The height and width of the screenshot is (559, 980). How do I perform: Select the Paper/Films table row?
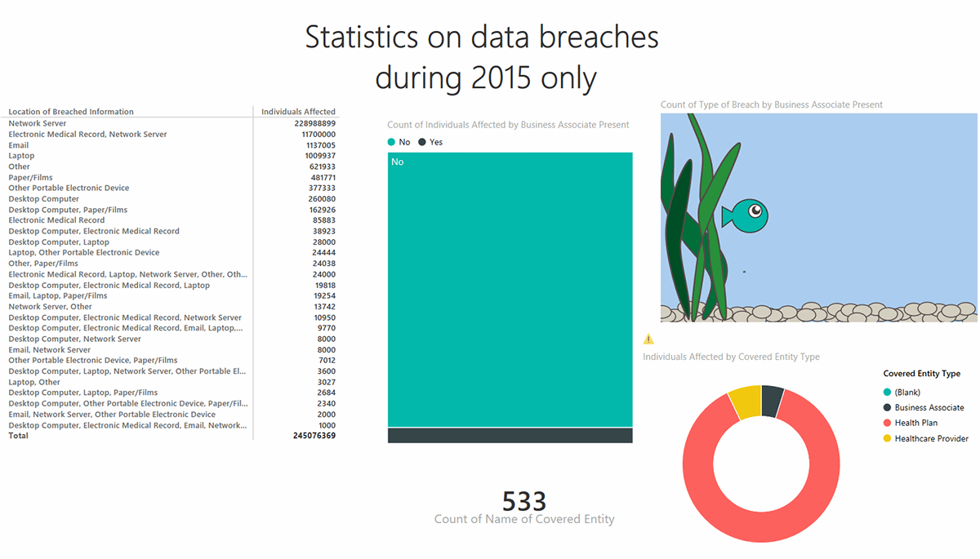click(31, 177)
